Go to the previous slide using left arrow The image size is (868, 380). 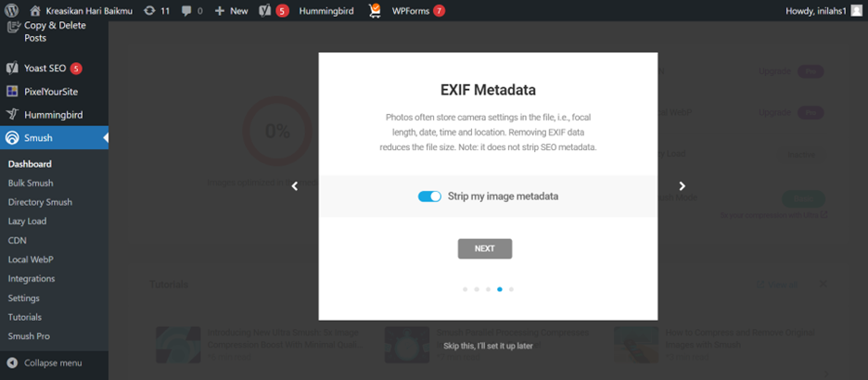tap(295, 186)
